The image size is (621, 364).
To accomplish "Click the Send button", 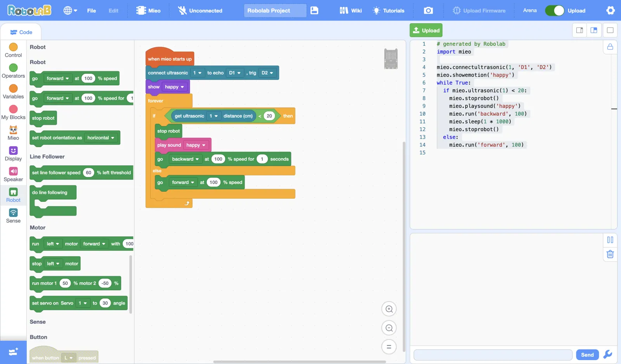I will pos(587,355).
